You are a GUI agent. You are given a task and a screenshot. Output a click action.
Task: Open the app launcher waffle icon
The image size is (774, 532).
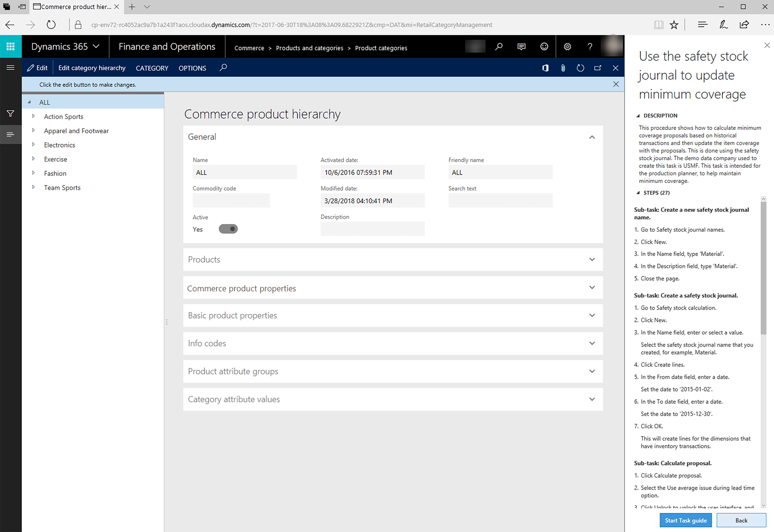(x=11, y=46)
